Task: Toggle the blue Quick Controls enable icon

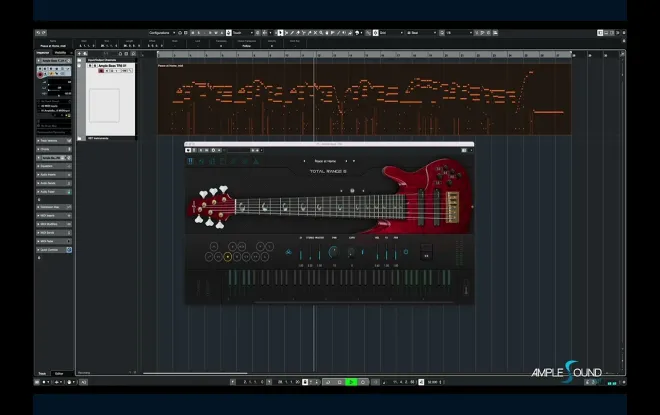Action: coord(69,250)
